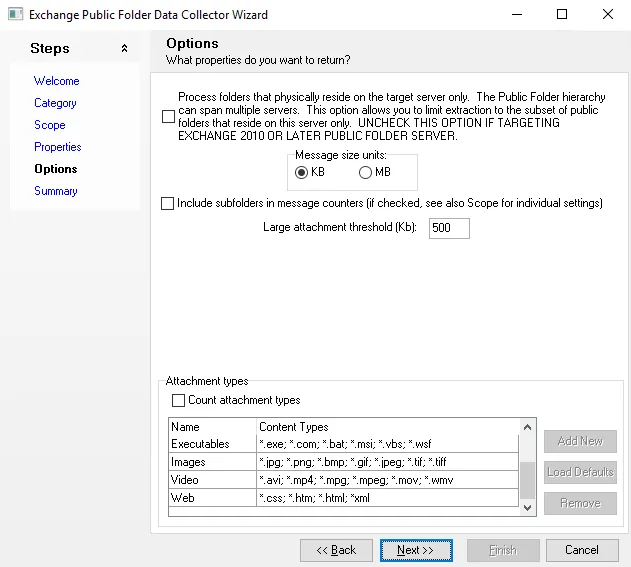
Task: Go back with the << Back button
Action: point(336,550)
